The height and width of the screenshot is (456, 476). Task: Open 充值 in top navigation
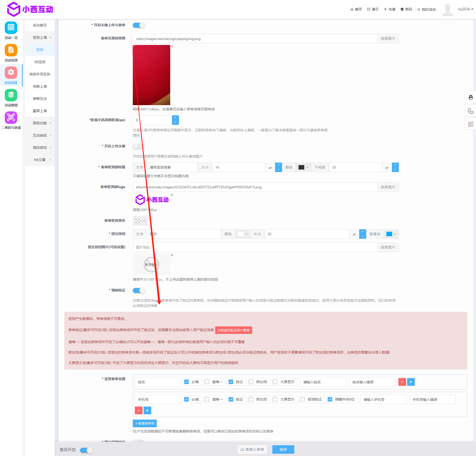(x=390, y=9)
